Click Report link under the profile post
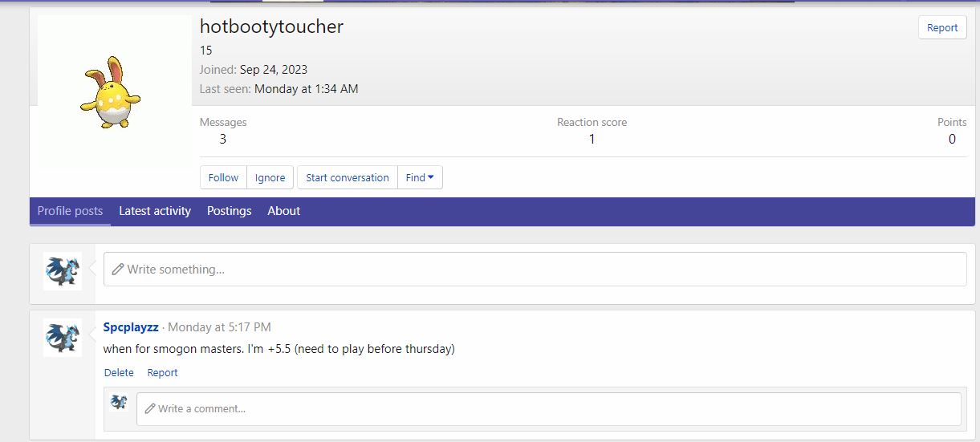Image resolution: width=980 pixels, height=442 pixels. pos(162,372)
